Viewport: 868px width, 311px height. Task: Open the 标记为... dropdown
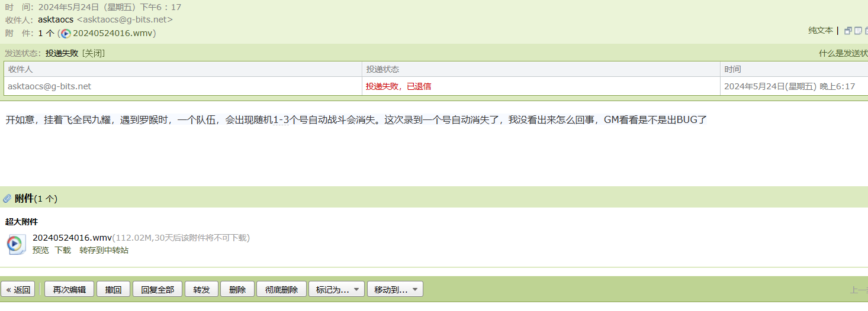(336, 290)
